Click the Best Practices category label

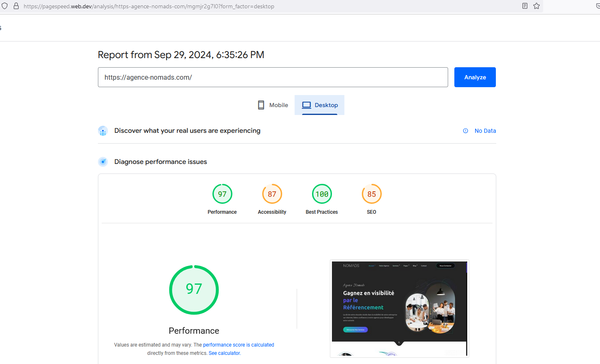[322, 212]
